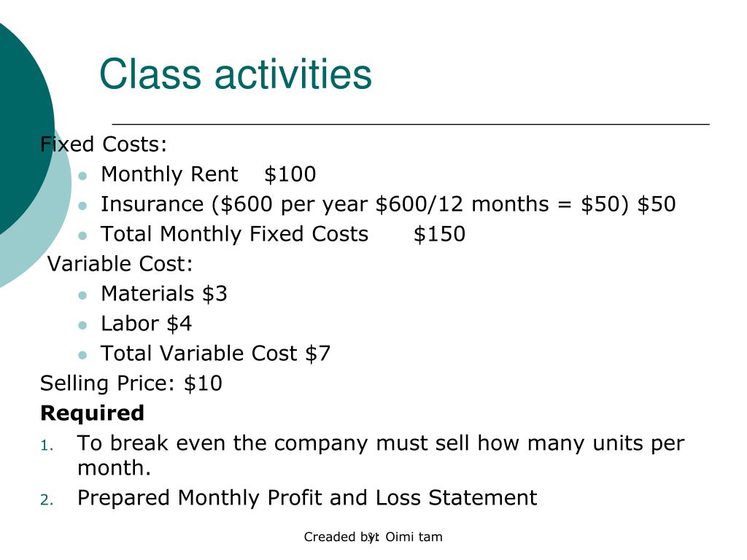This screenshot has height=560, width=747.
Task: Click the bullet beside Total Monthly Fixed Costs
Action: click(x=82, y=236)
